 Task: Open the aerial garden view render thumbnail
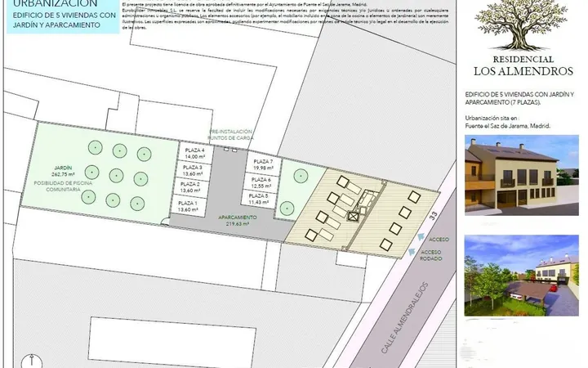pos(522,276)
